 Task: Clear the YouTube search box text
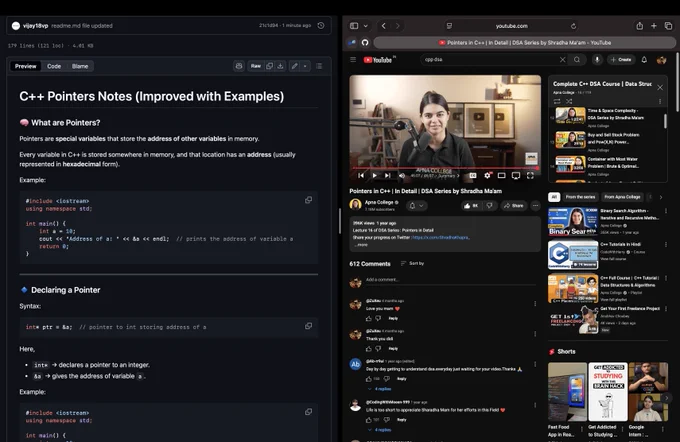[x=562, y=59]
